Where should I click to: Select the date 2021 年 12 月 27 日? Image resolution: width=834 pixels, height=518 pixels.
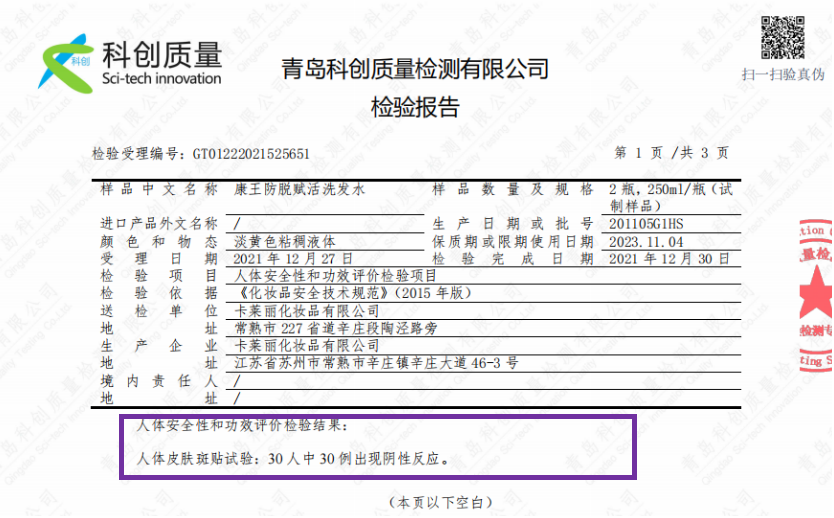click(293, 259)
